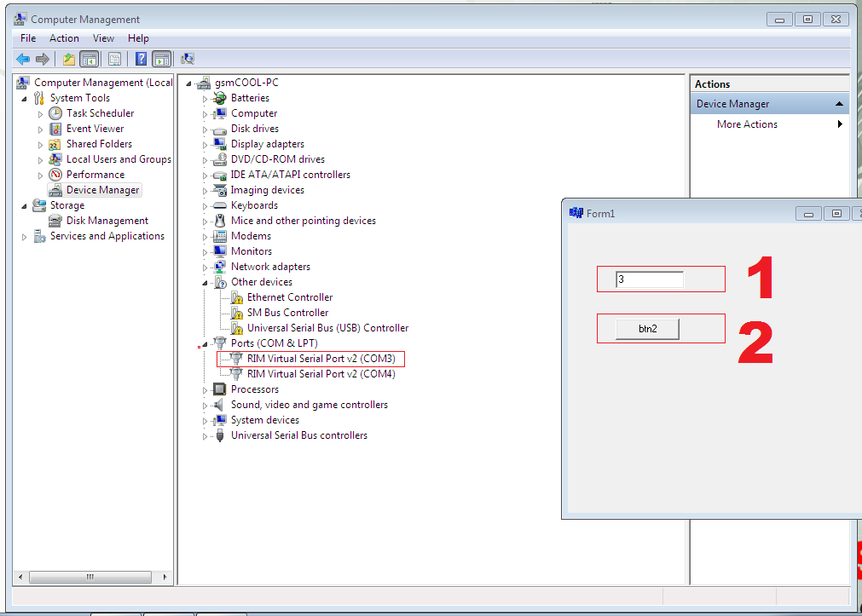Click left pane scrollbar right arrow

pos(165,577)
